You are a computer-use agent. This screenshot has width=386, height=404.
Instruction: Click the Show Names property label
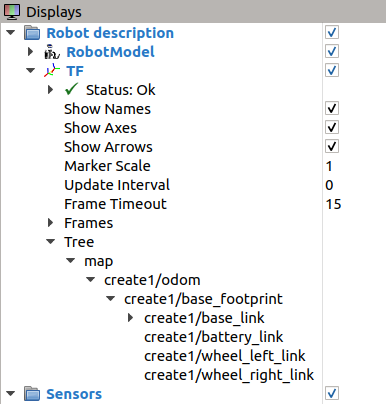click(x=107, y=109)
